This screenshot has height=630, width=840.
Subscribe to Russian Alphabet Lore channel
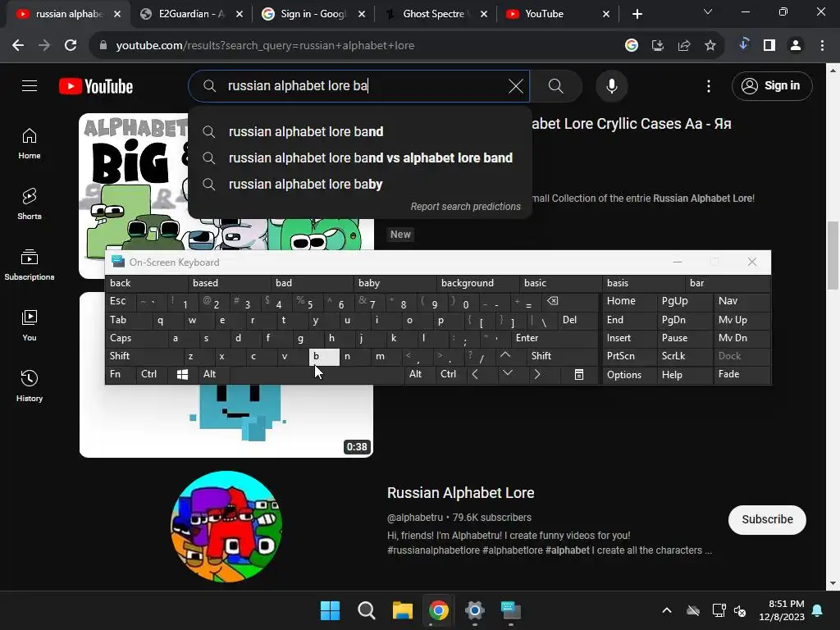tap(767, 519)
